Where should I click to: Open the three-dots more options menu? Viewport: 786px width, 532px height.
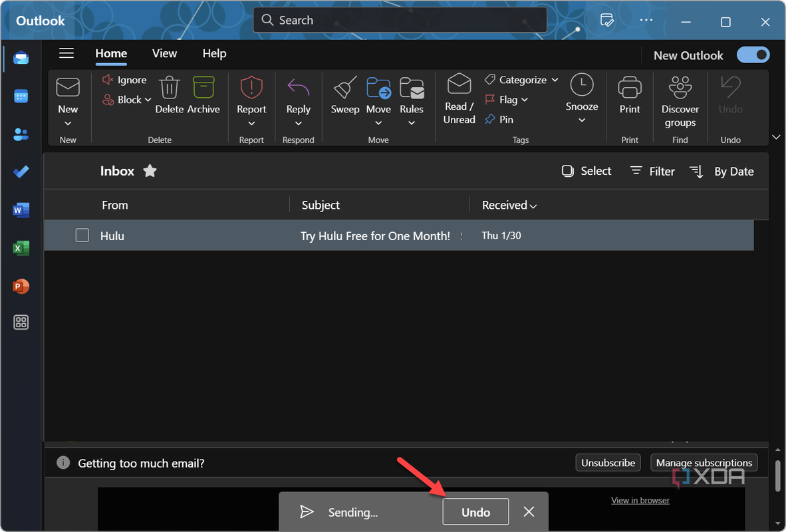pos(646,20)
